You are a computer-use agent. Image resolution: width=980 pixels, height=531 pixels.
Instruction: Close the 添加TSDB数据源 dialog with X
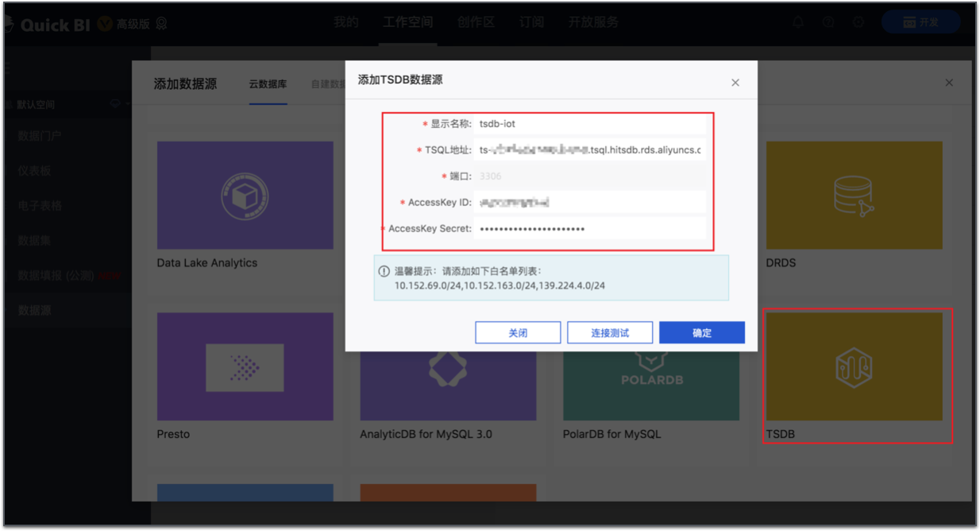[x=735, y=83]
